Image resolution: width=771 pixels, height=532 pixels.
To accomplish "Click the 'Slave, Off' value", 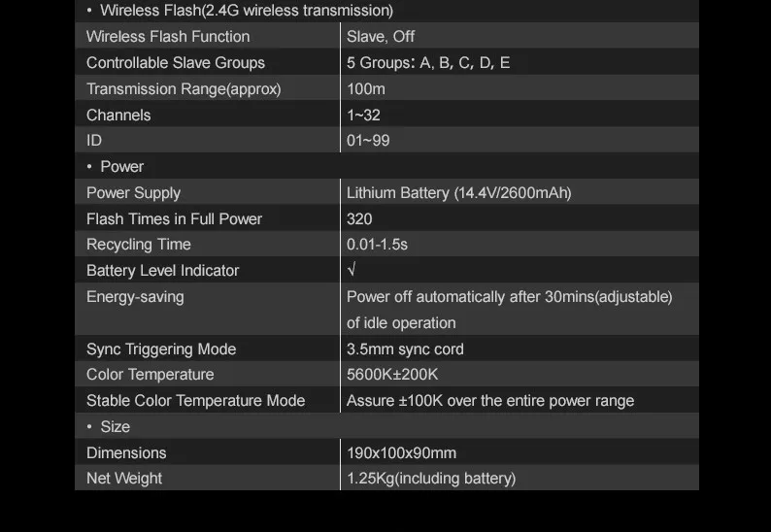I will pos(381,36).
